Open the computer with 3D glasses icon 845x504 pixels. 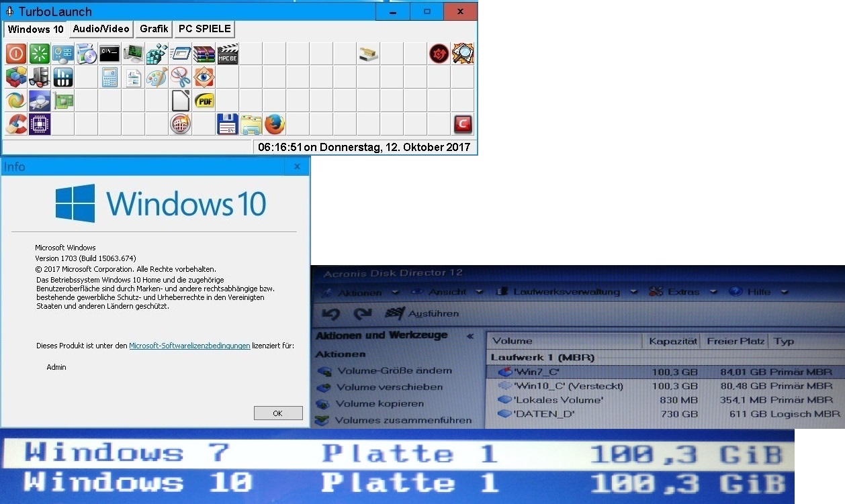(40, 77)
